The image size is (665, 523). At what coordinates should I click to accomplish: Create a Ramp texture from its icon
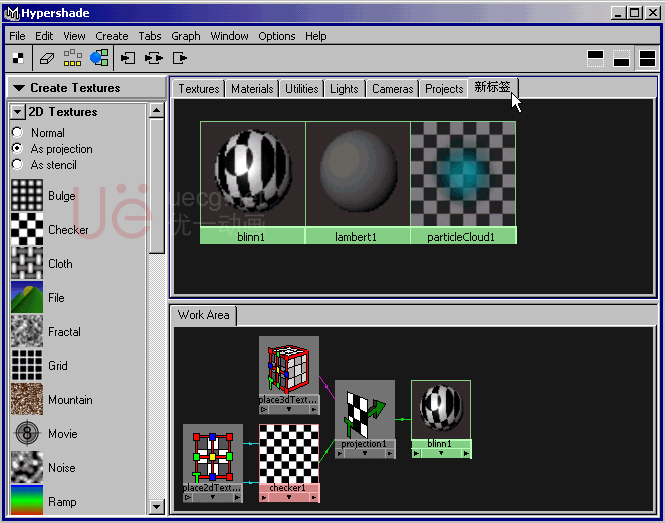27,501
